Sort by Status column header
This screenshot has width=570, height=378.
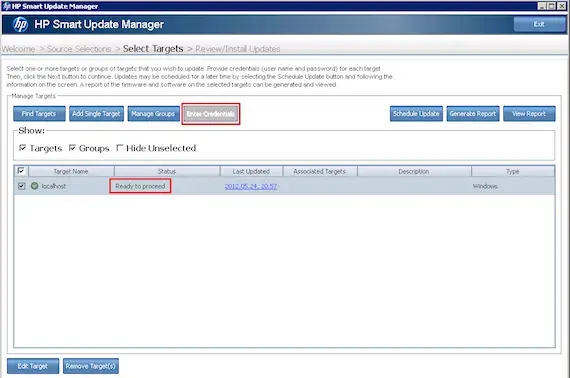(x=167, y=171)
